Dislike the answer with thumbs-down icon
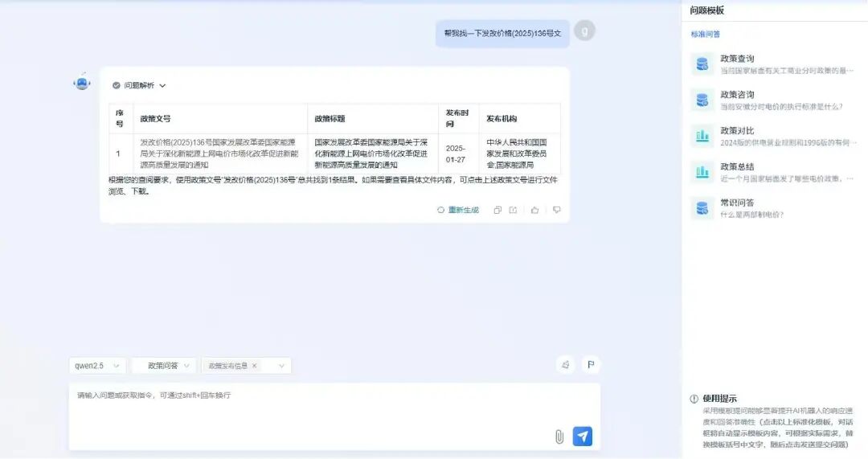868x459 pixels. (556, 211)
